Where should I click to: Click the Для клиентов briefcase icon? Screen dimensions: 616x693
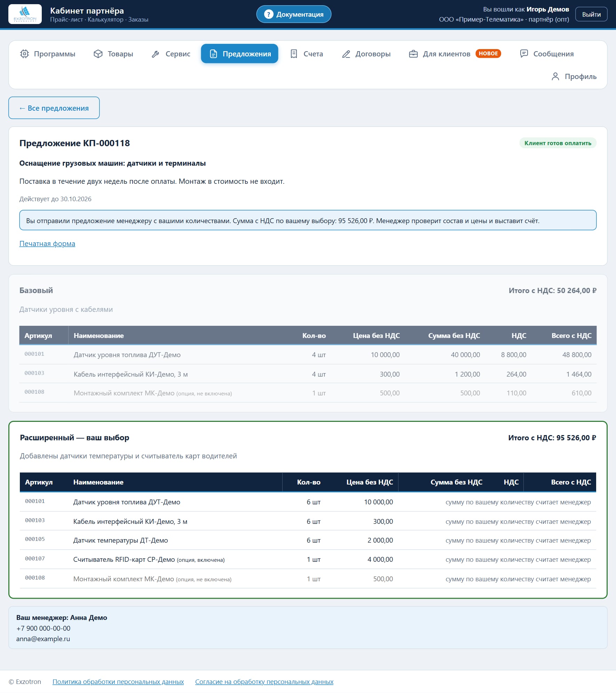click(x=413, y=54)
